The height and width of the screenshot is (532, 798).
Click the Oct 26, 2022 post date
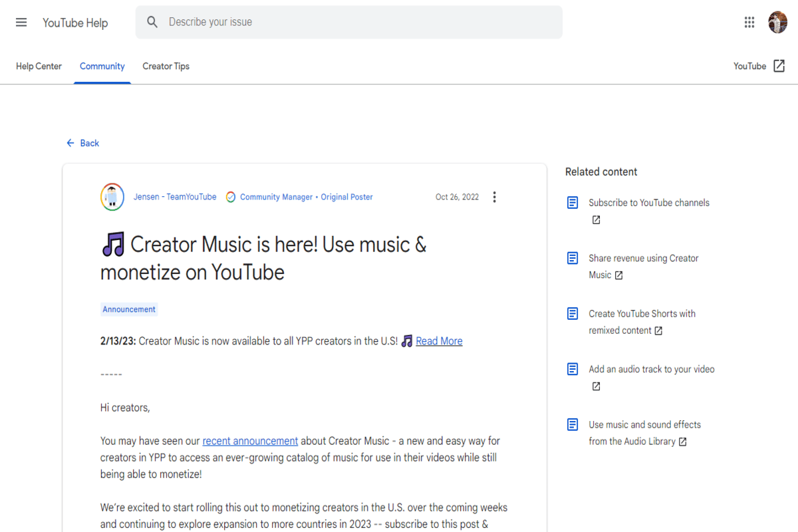coord(457,197)
